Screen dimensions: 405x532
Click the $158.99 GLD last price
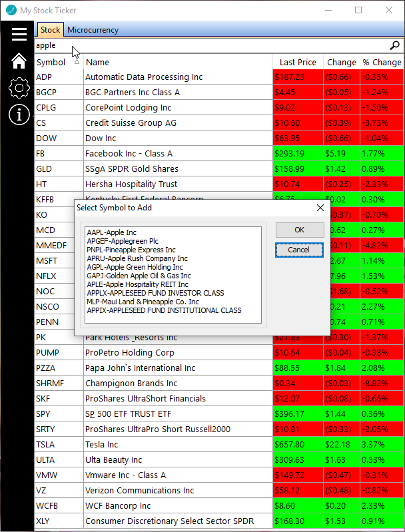point(298,169)
